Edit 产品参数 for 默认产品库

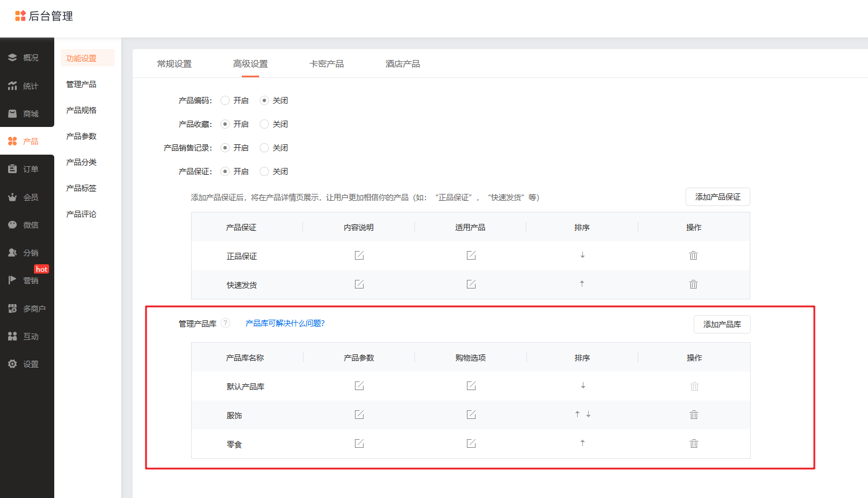point(359,385)
